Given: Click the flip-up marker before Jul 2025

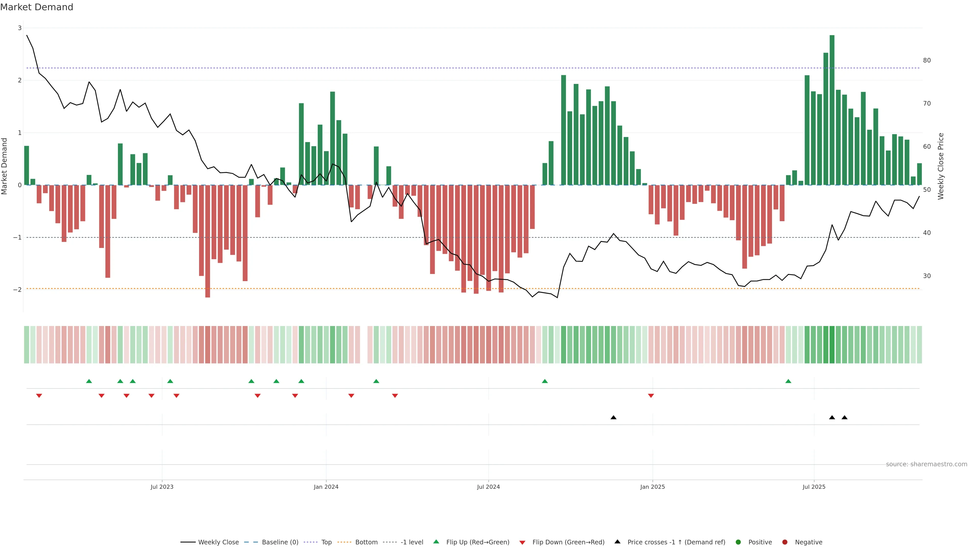Looking at the screenshot, I should (x=788, y=381).
